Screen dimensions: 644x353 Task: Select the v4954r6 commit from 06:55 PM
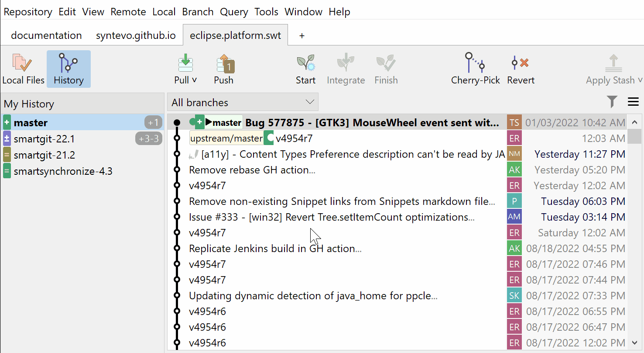[397, 311]
